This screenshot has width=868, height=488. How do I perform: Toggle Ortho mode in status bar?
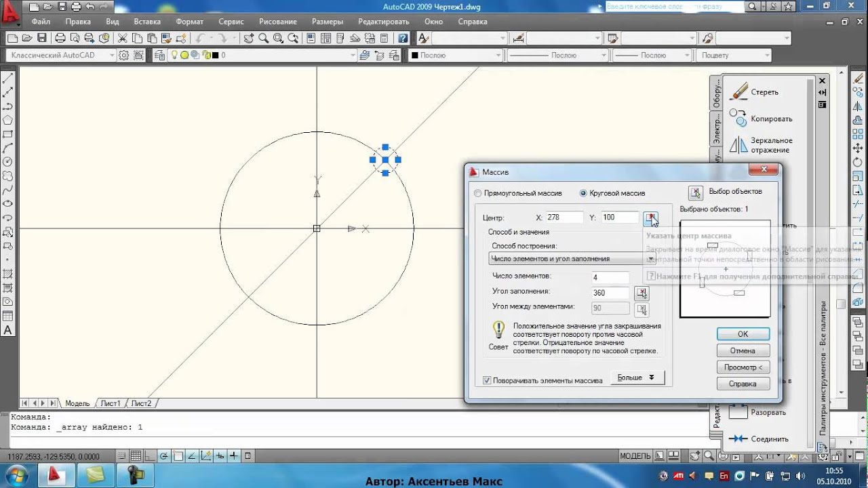pos(150,456)
